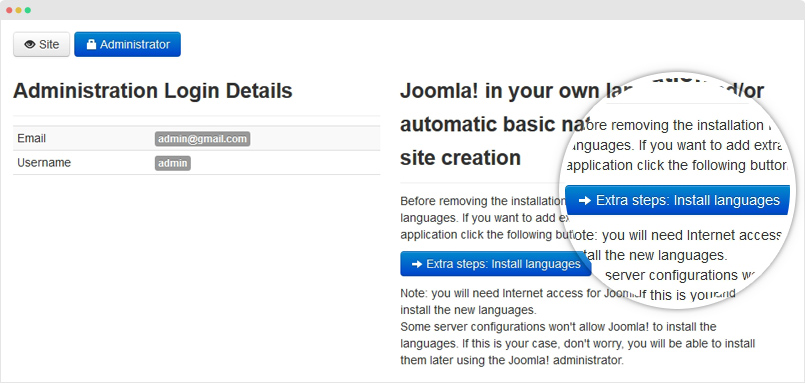Image resolution: width=805 pixels, height=385 pixels.
Task: Click 'Administration Login Details' heading
Action: tap(152, 91)
